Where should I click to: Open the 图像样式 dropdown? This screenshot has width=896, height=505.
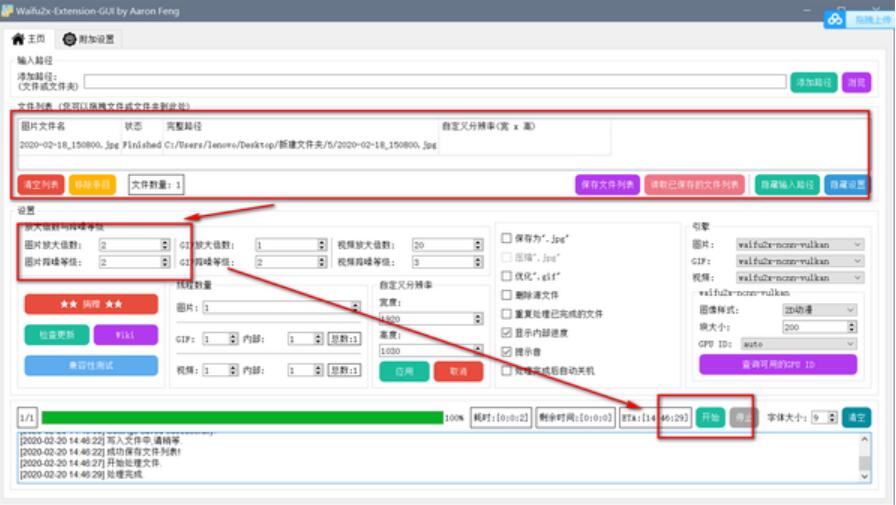click(819, 310)
